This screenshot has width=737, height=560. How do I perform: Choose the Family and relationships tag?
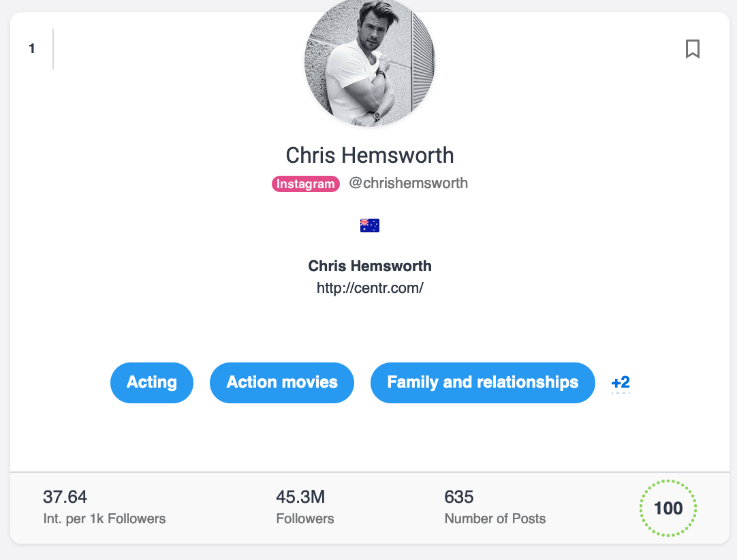482,383
